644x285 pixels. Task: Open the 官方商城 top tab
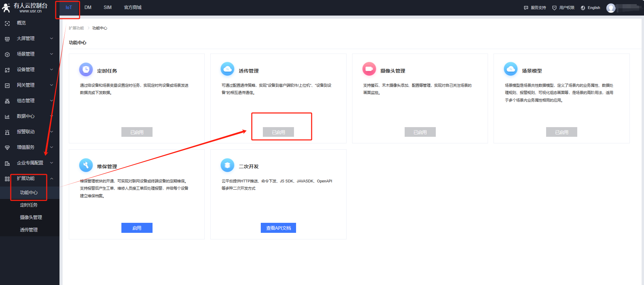pyautogui.click(x=132, y=8)
